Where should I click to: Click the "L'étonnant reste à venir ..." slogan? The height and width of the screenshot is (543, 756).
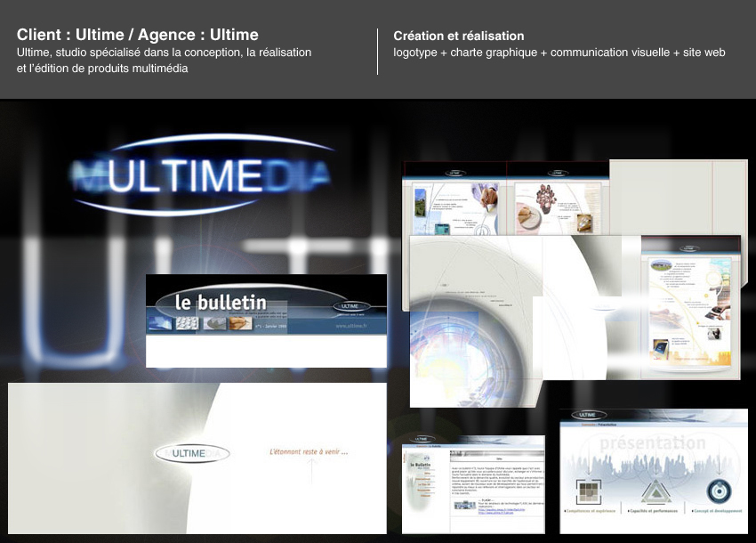[x=309, y=452]
